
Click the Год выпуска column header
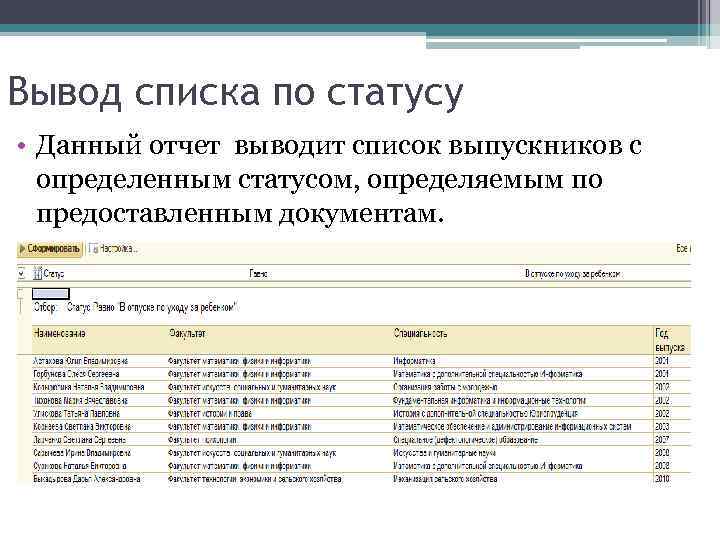click(670, 340)
